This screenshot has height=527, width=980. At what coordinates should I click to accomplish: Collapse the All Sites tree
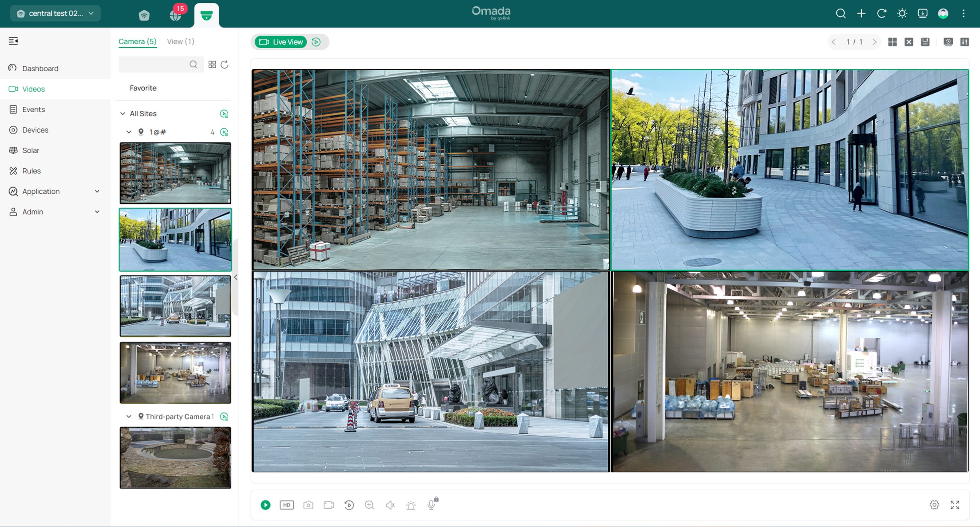point(122,114)
